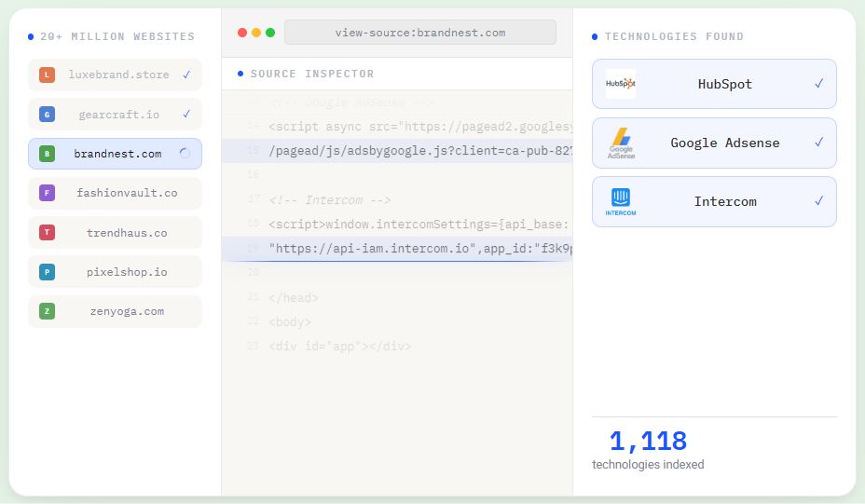Click the SOURCE INSPECTOR heading
The height and width of the screenshot is (504, 865).
(312, 74)
